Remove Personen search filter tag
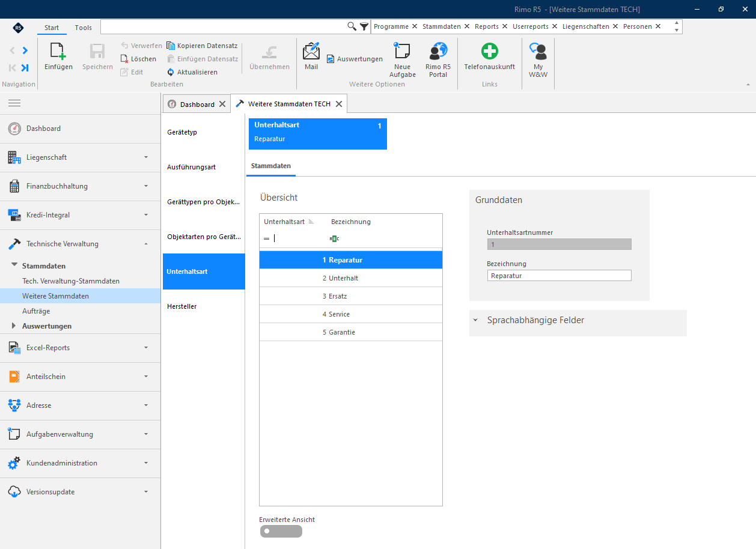 pos(658,26)
